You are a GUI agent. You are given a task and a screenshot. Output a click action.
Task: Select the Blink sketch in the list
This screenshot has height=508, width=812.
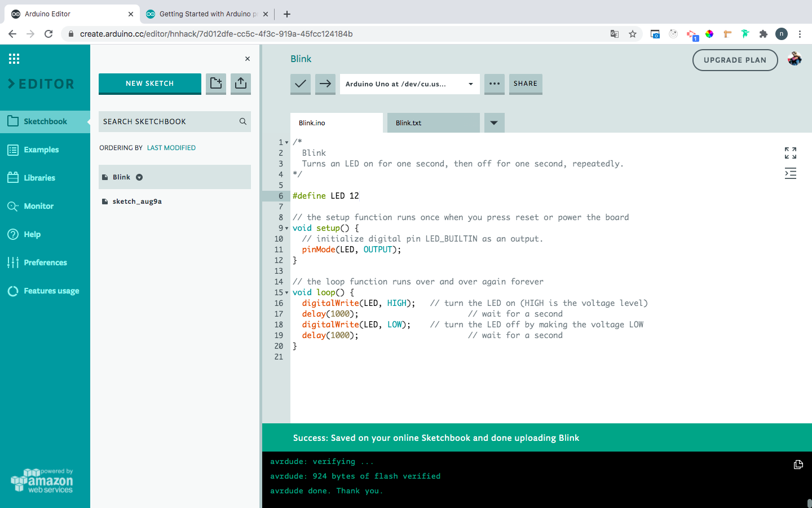coord(175,177)
